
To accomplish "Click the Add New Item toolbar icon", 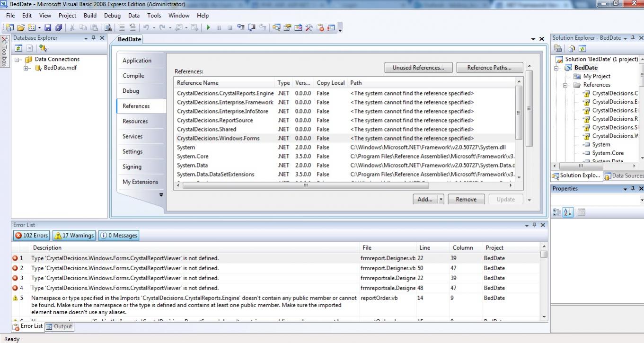I will (x=32, y=27).
